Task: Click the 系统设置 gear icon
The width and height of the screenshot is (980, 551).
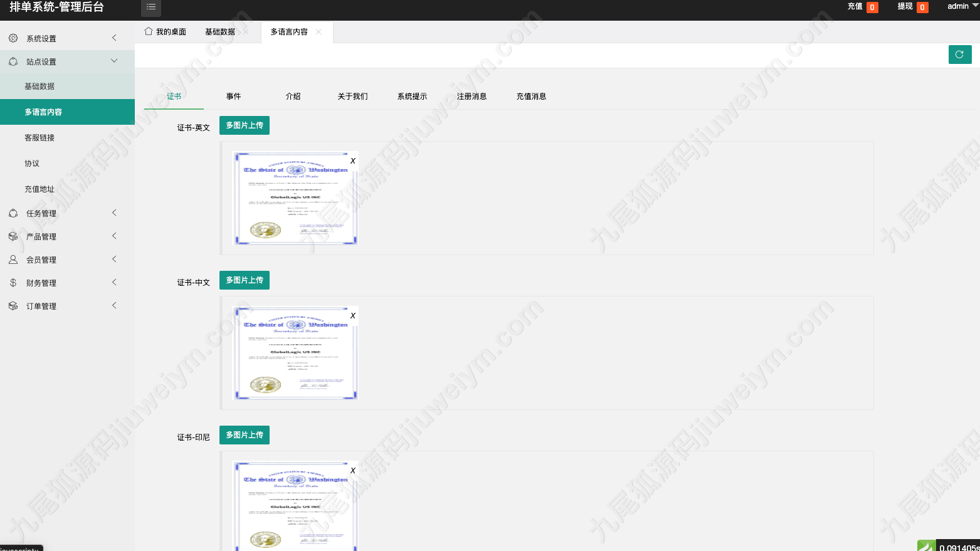Action: (x=13, y=38)
